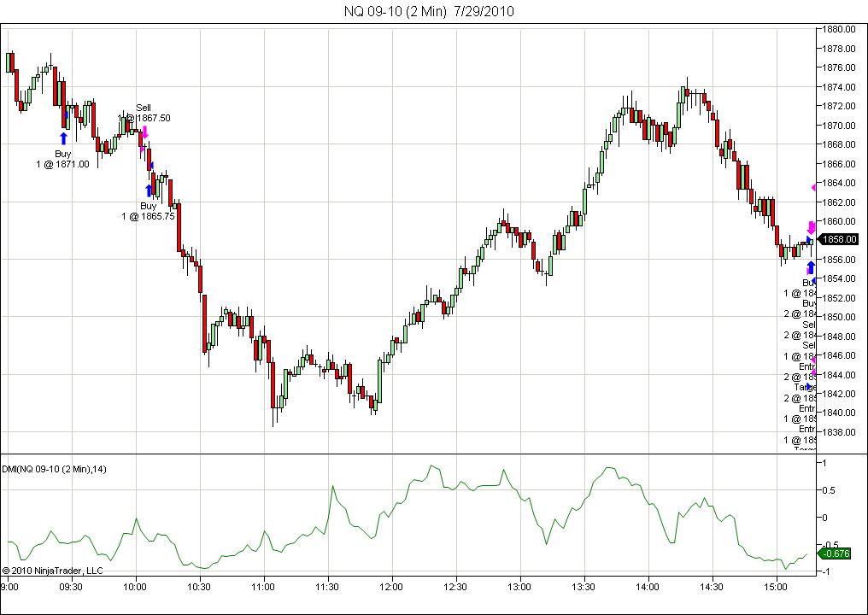
Task: Click the 1878.00 price axis label
Action: (x=839, y=49)
